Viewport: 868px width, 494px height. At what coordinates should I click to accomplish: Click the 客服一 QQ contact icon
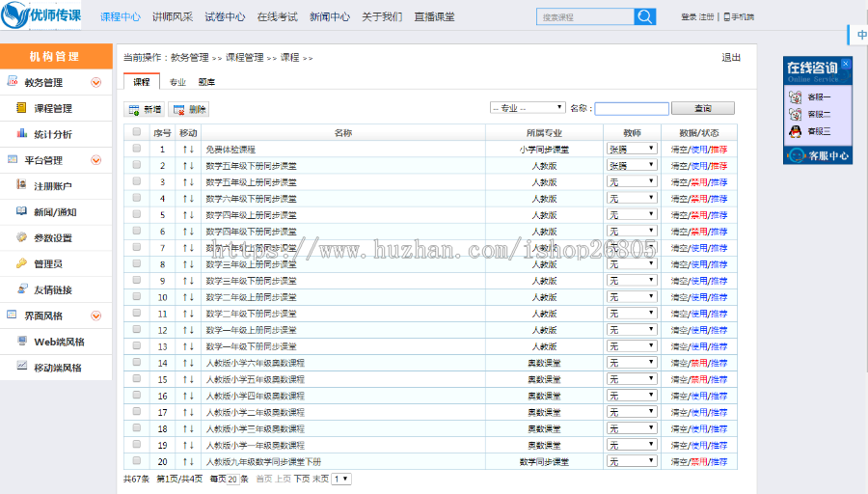tap(796, 97)
